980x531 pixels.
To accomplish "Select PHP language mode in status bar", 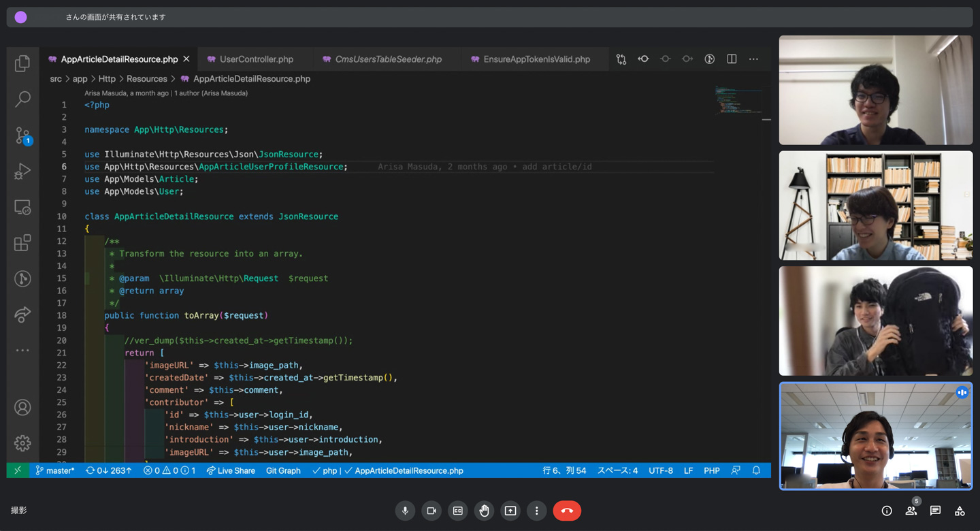I will point(711,470).
